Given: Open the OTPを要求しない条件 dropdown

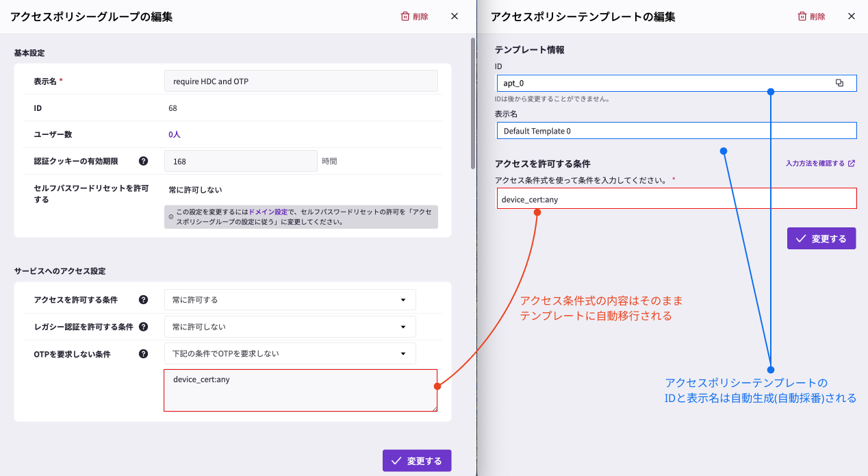Looking at the screenshot, I should click(x=290, y=354).
